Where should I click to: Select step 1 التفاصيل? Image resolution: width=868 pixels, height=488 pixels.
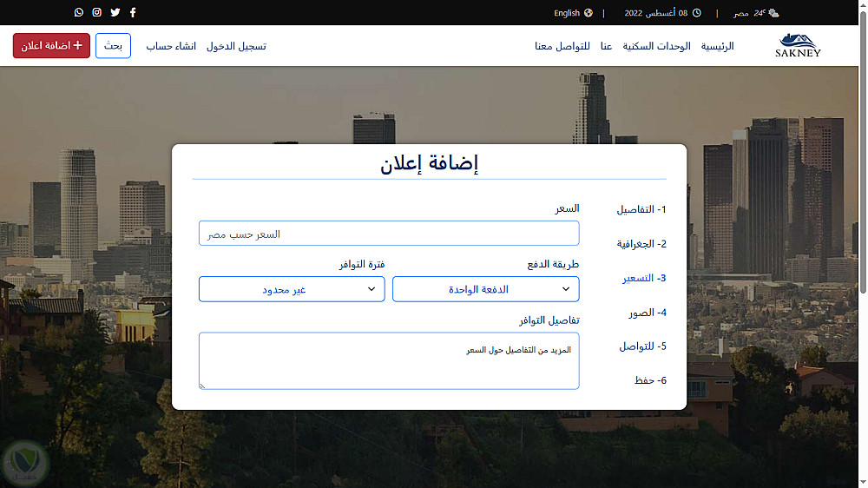641,209
